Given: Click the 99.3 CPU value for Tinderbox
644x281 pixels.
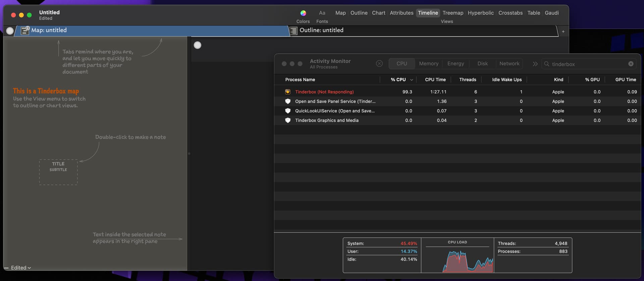Looking at the screenshot, I should click(407, 92).
